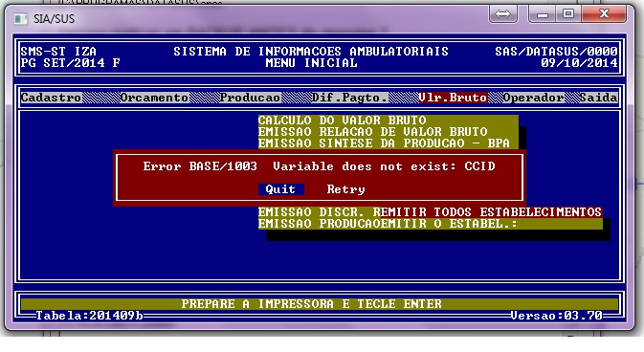Click the 'Tabela:201409b' status text
This screenshot has width=644, height=352.
click(x=90, y=316)
